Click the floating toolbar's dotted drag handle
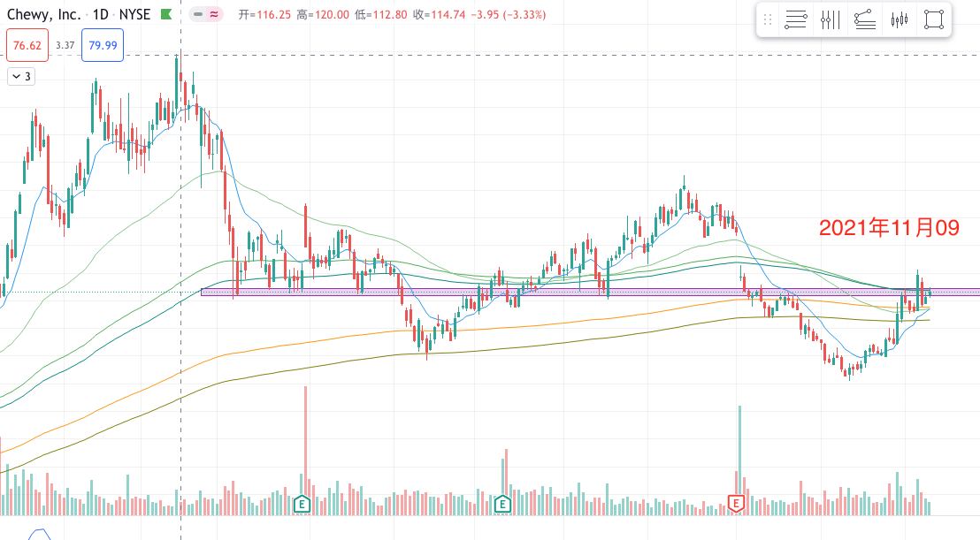 768,19
